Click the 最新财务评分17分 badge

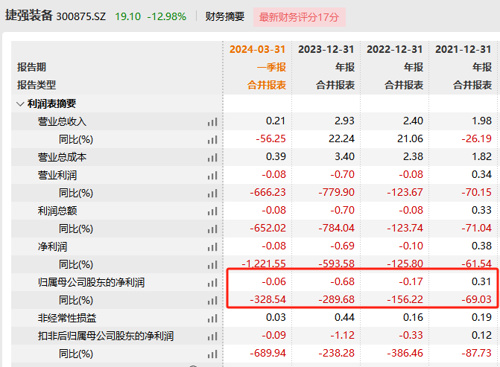coord(299,17)
